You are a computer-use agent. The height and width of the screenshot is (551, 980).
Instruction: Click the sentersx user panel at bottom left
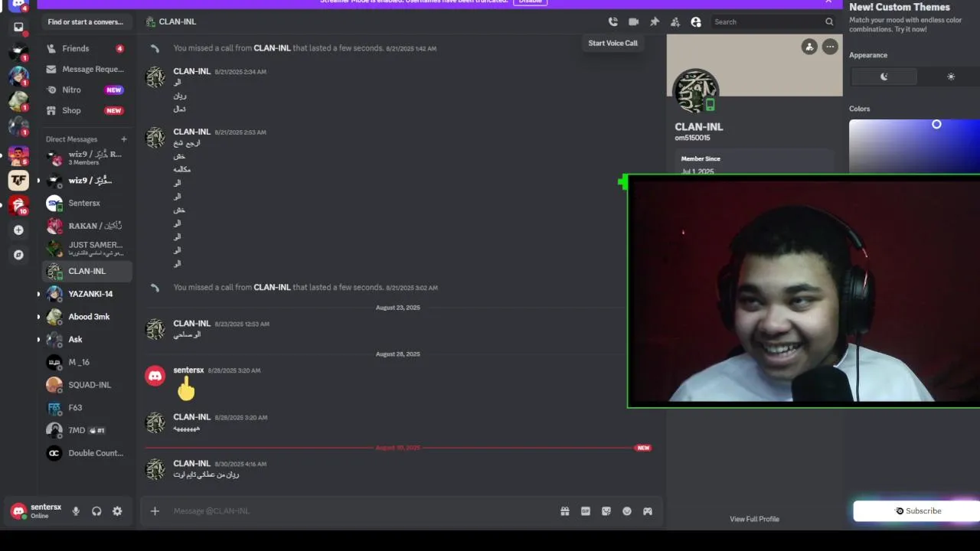(36, 511)
